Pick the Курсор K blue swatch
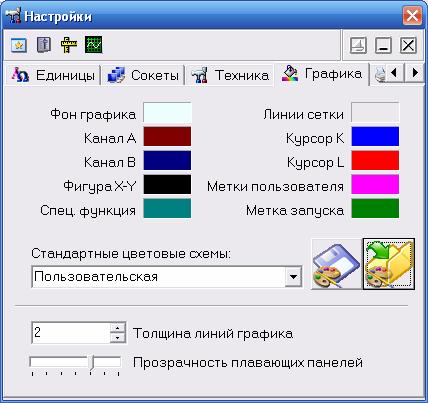Screen dimensions: 428x403 point(375,136)
